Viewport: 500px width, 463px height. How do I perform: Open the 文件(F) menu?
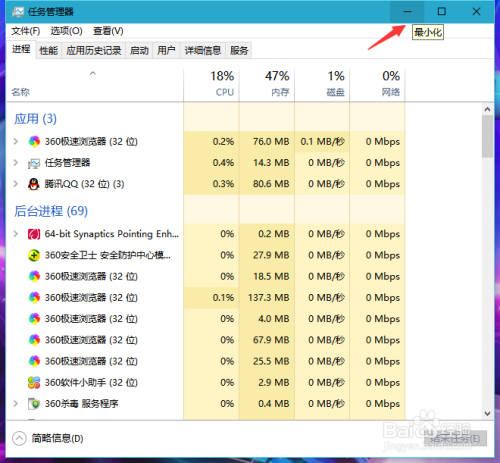click(26, 31)
